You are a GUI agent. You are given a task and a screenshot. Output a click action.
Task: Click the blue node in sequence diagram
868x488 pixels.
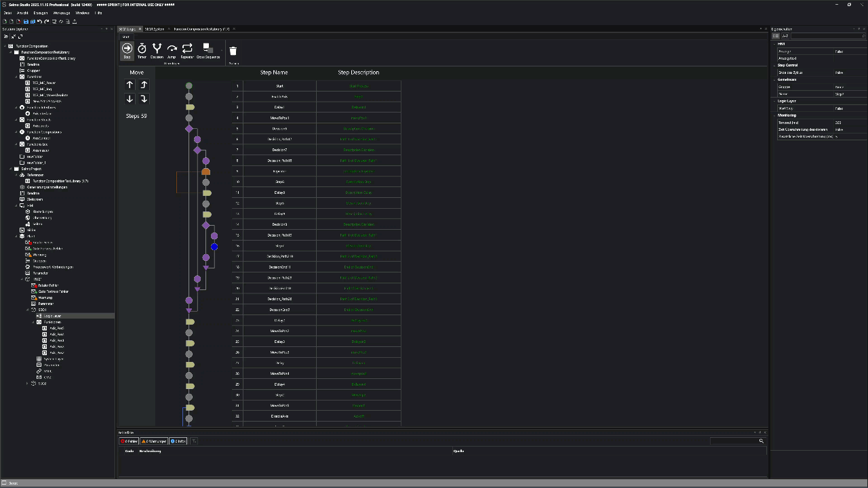214,247
